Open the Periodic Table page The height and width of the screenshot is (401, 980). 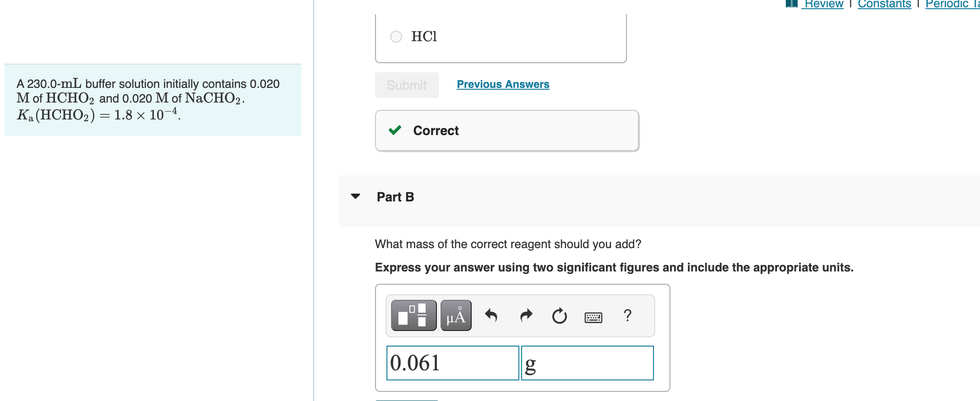click(953, 4)
